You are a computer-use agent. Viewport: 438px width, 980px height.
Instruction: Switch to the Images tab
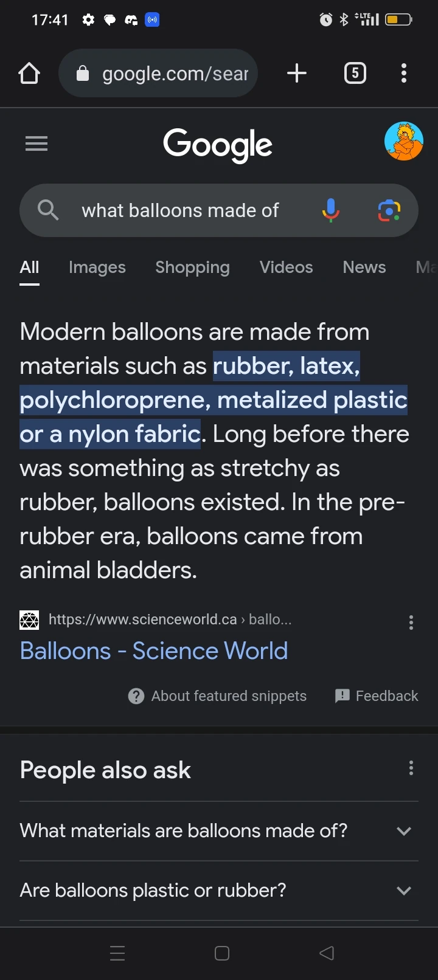coord(97,267)
